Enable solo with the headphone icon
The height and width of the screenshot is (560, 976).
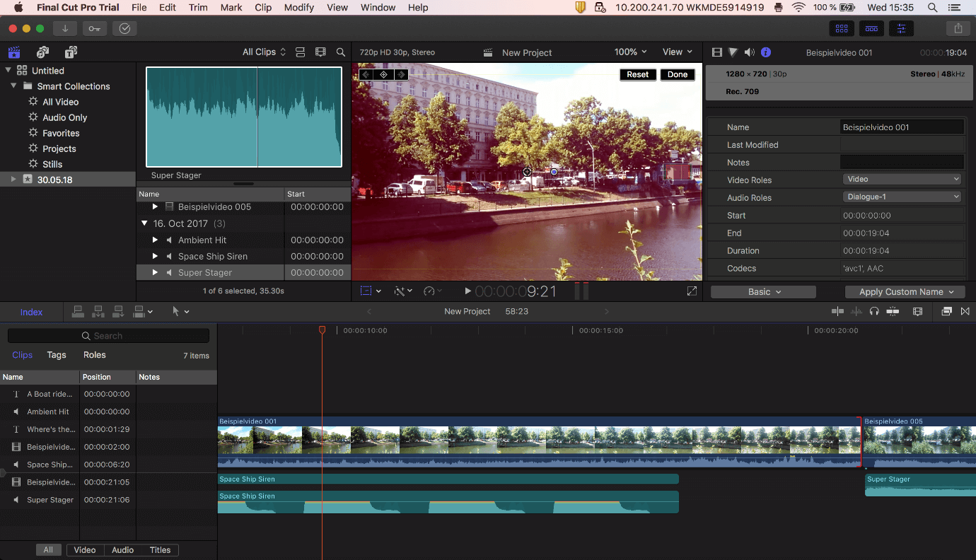click(x=873, y=311)
